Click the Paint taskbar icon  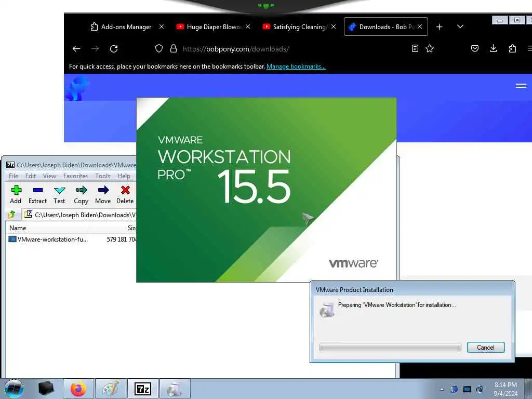111,389
